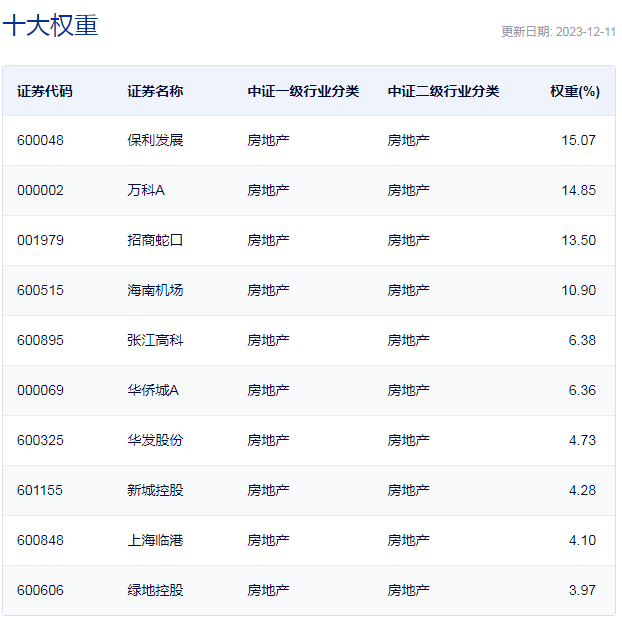Select stock name 上海临港
Screen dimensions: 622x625
tap(155, 540)
